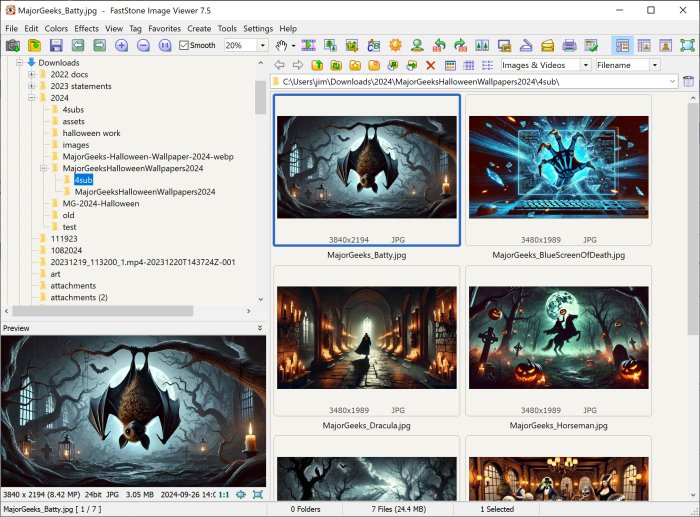Click the email envelope icon
This screenshot has width=700, height=517.
click(x=547, y=45)
